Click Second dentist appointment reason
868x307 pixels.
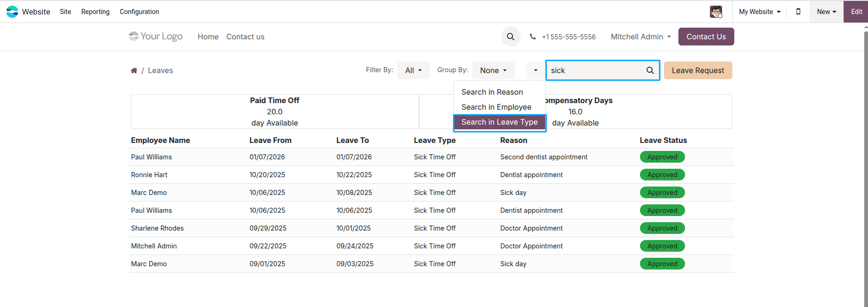pyautogui.click(x=544, y=157)
